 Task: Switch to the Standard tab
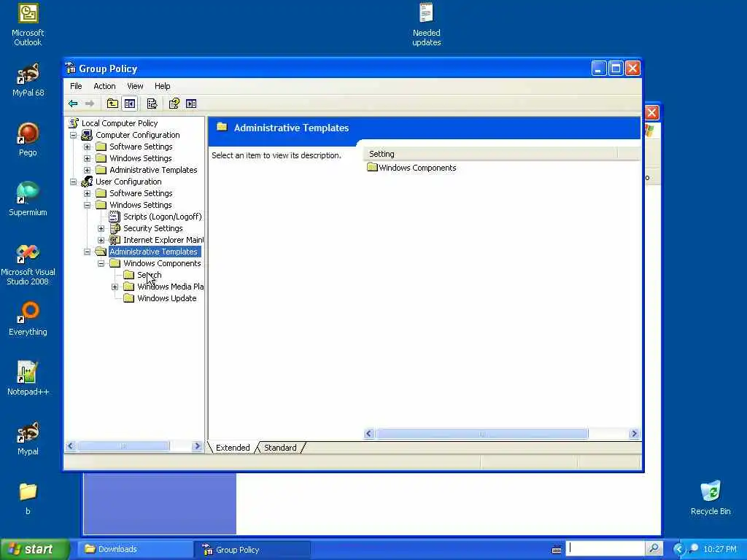280,448
